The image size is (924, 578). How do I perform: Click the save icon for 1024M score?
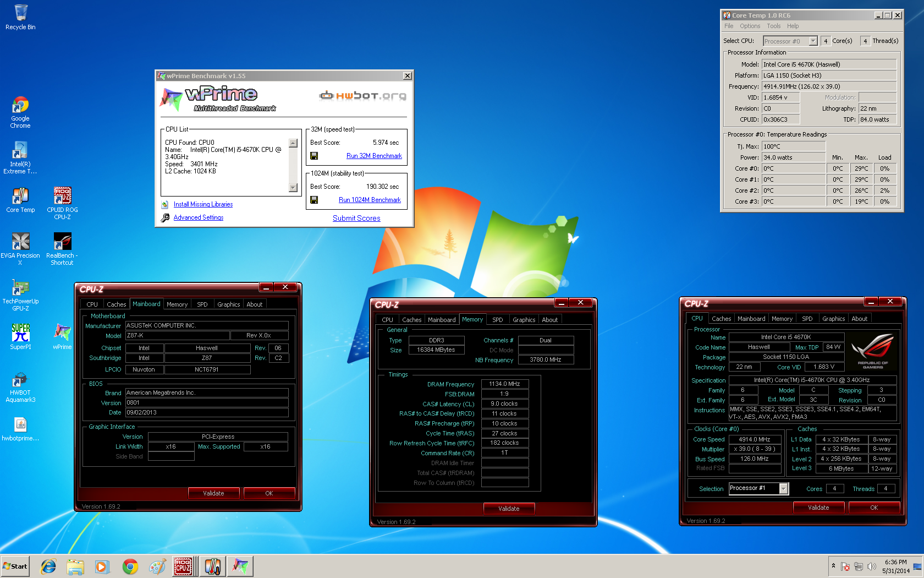(x=314, y=200)
